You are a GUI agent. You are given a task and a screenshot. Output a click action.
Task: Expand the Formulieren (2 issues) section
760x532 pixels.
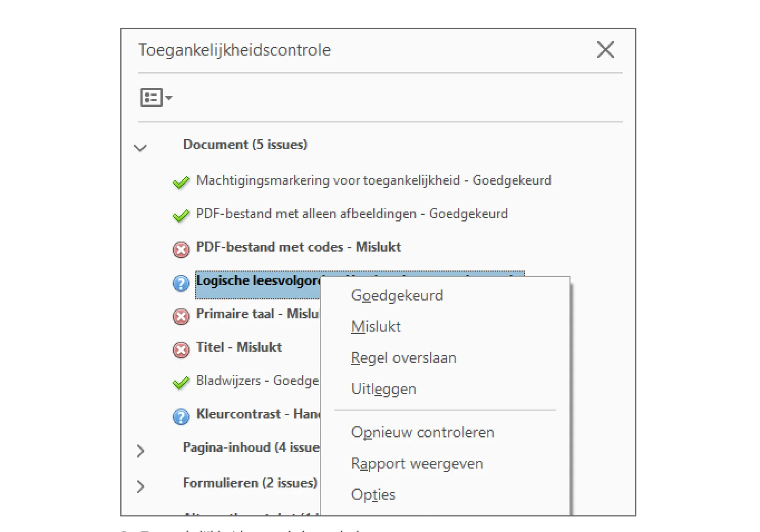tap(140, 487)
